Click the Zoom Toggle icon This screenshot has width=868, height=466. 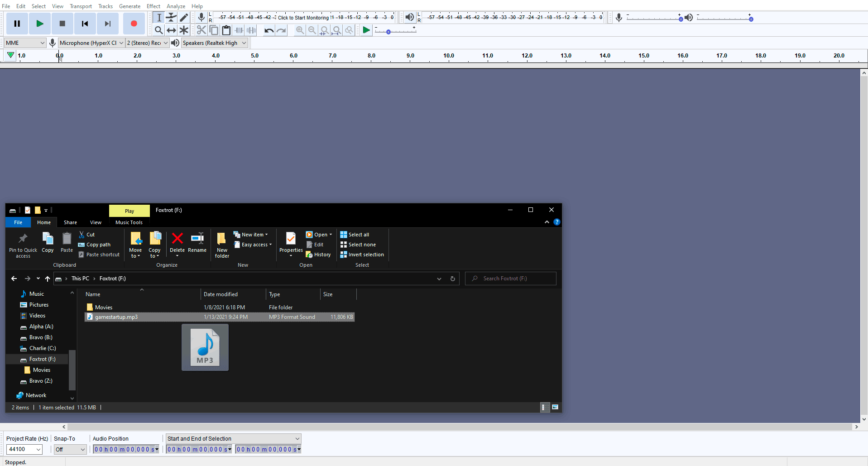349,30
